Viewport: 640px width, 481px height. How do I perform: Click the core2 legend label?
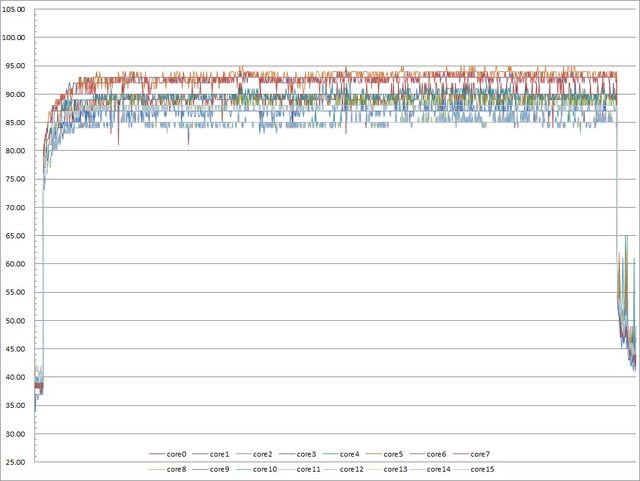pyautogui.click(x=265, y=455)
